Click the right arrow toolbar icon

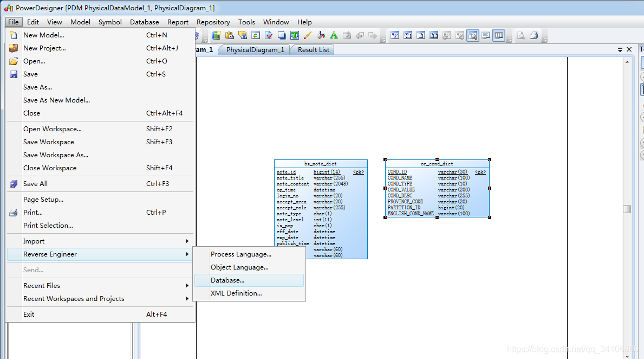pos(373,35)
